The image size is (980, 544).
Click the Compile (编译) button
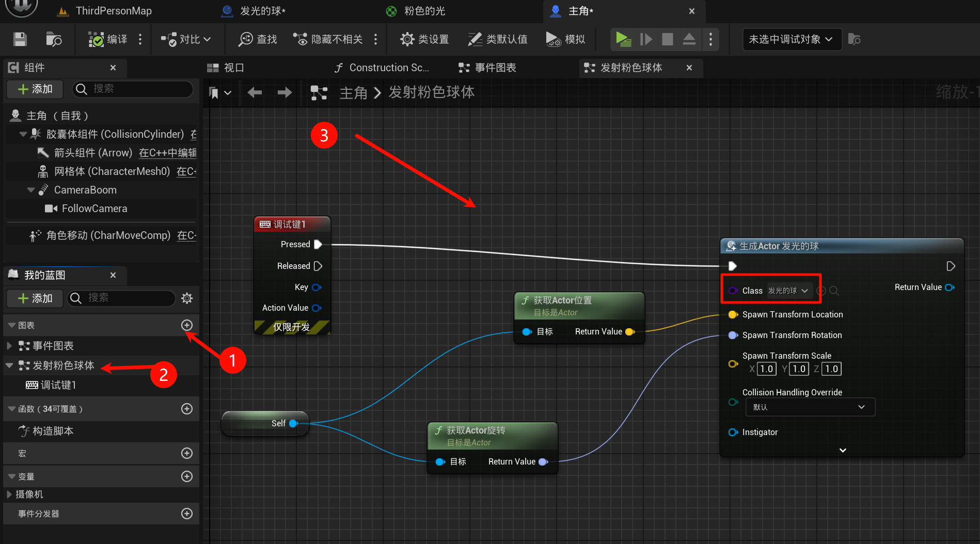click(x=108, y=39)
